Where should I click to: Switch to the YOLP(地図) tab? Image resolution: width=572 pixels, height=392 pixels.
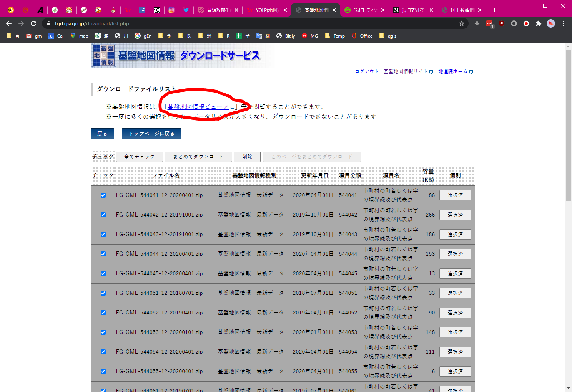(x=266, y=10)
